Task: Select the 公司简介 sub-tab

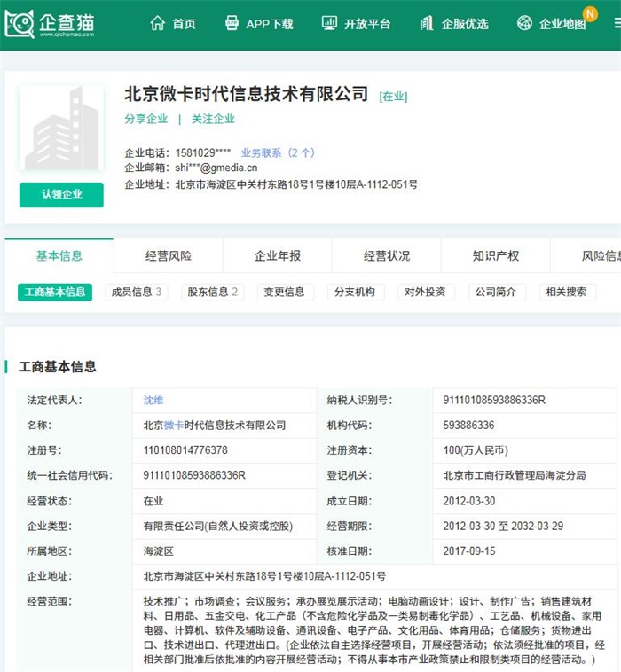Action: click(x=496, y=293)
